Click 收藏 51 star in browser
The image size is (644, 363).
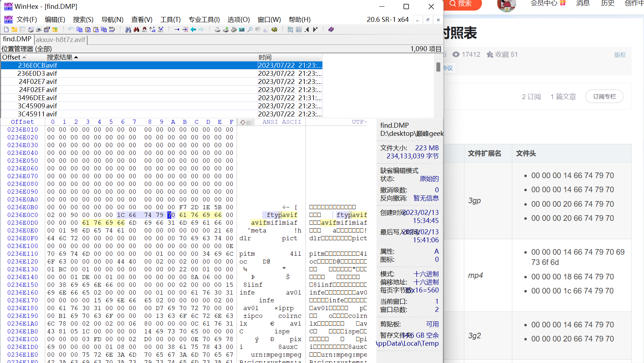point(502,54)
